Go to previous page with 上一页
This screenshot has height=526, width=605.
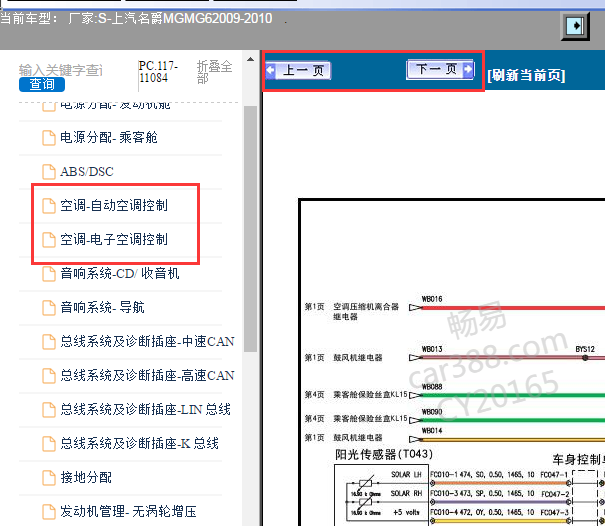(x=298, y=71)
